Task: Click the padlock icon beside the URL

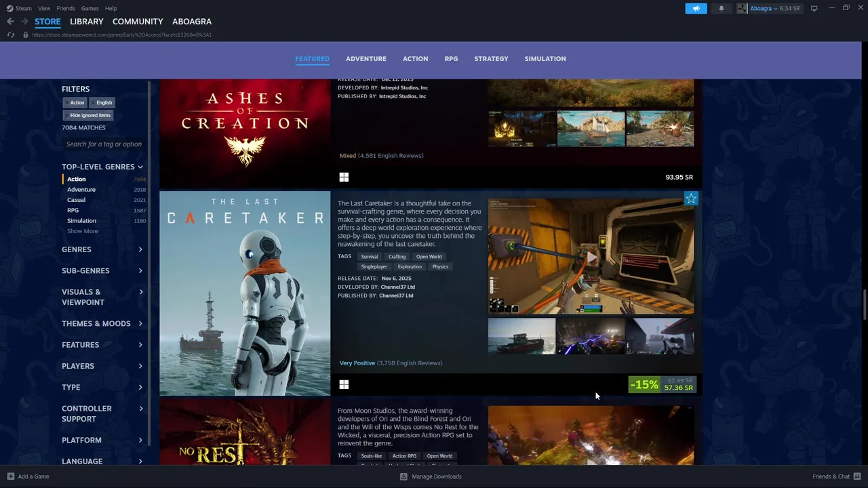Action: coord(25,35)
